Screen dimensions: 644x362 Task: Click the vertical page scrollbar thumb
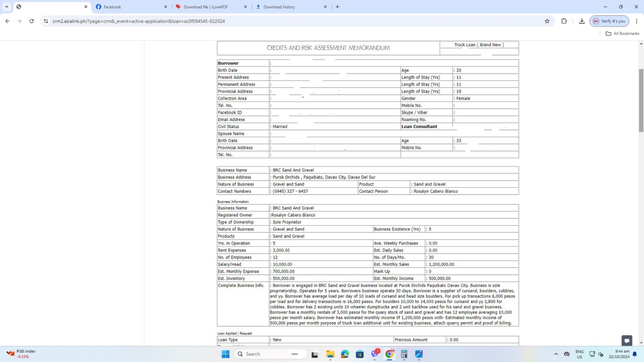pos(641,101)
